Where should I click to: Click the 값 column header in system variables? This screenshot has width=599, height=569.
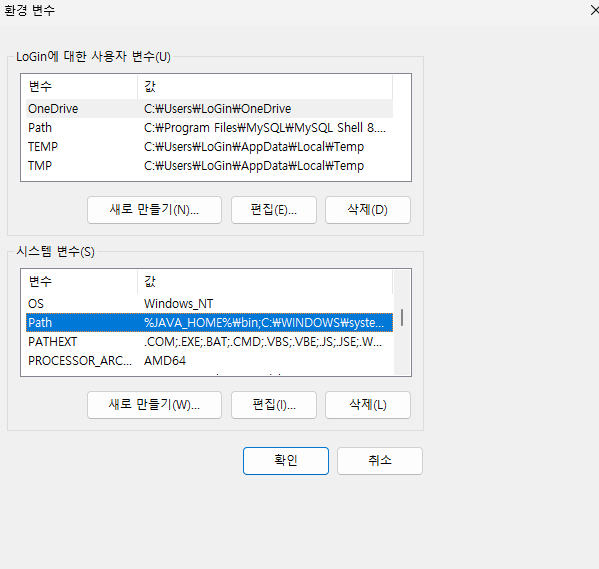pyautogui.click(x=265, y=281)
